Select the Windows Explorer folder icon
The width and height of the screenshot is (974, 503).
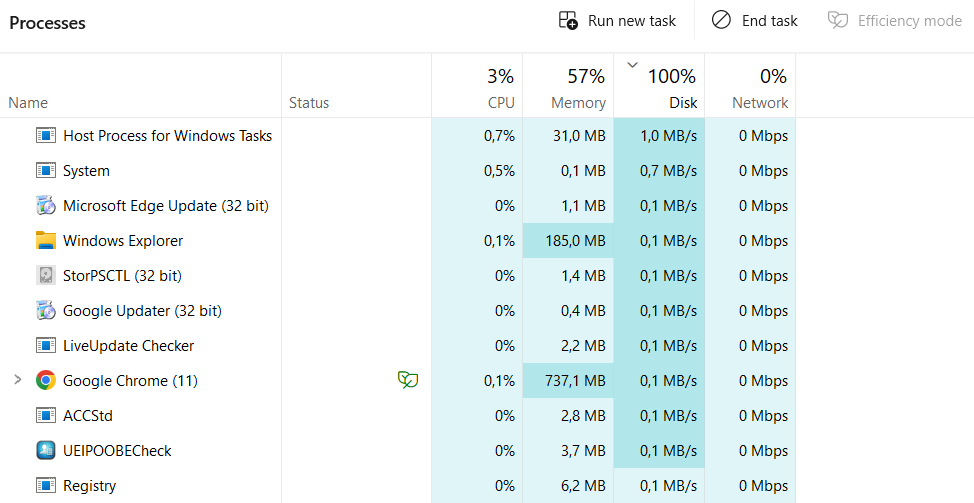pyautogui.click(x=46, y=240)
